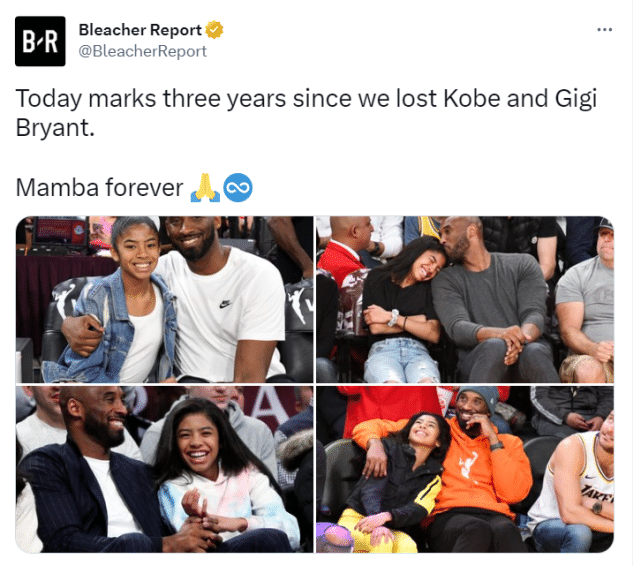This screenshot has height=566, width=641.
Task: Open the photo with the denim jacket
Action: 164,300
